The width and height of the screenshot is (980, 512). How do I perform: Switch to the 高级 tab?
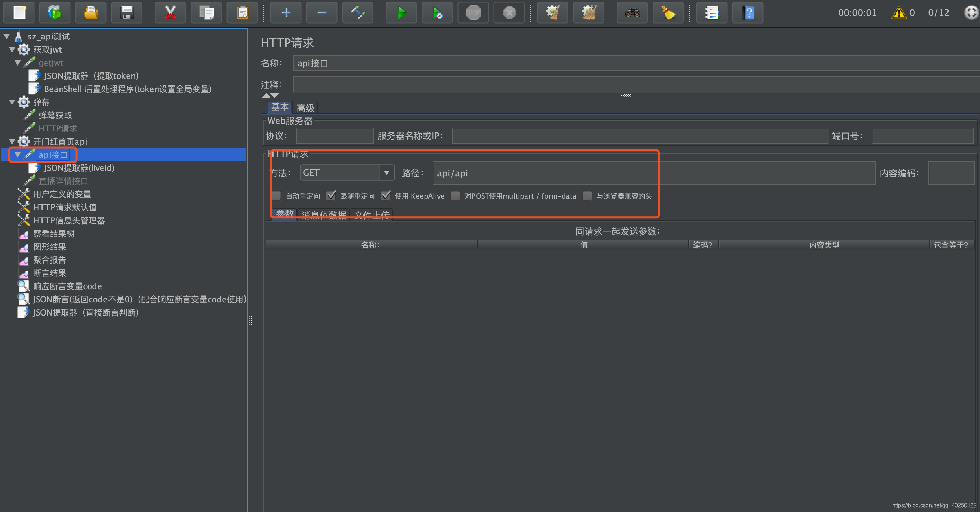pos(305,108)
